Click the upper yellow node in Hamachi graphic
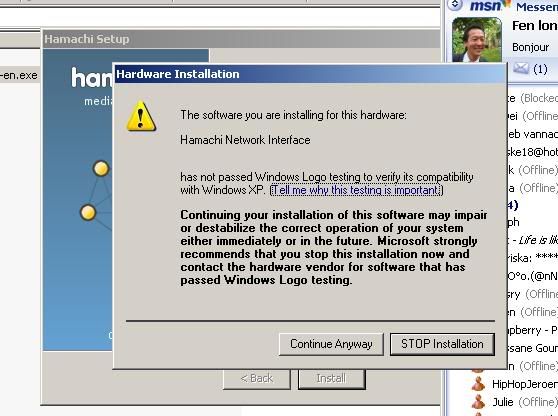 pyautogui.click(x=101, y=168)
